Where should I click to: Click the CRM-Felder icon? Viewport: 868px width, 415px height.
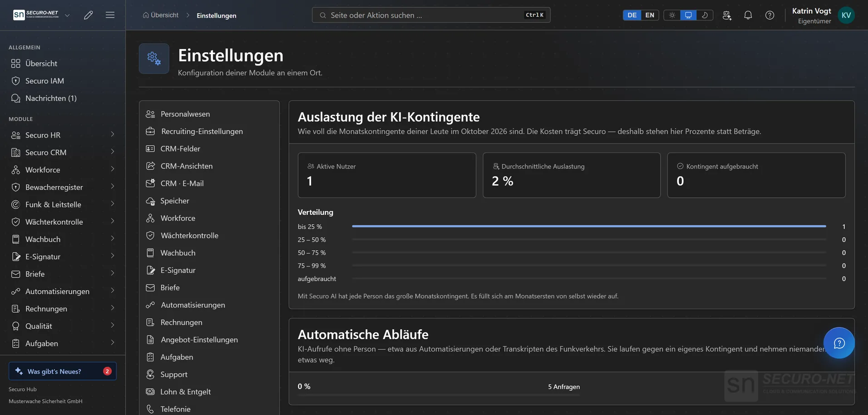click(150, 148)
